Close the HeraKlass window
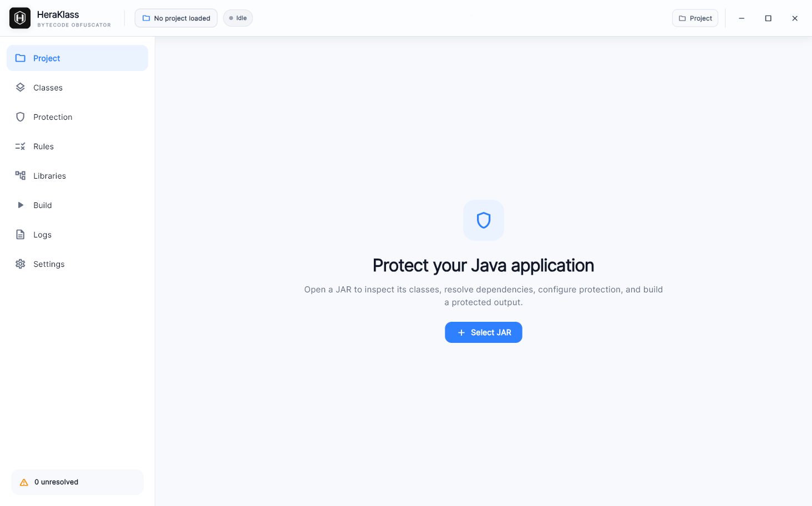 tap(795, 18)
